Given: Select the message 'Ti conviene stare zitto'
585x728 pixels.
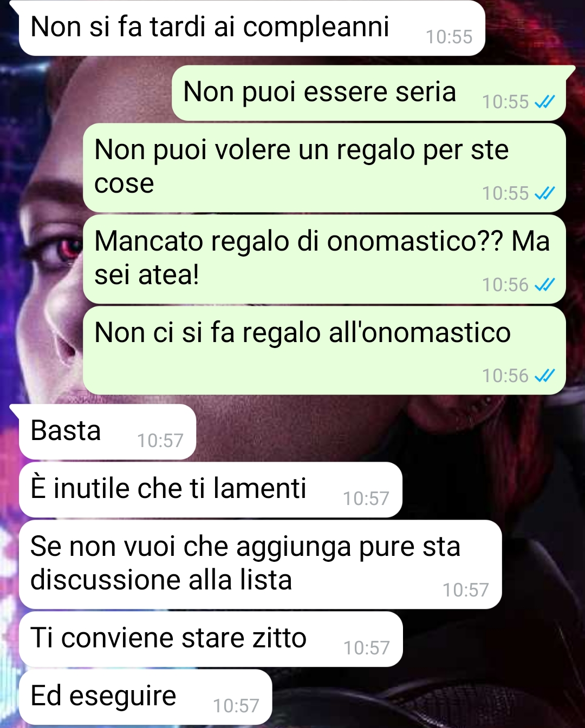Looking at the screenshot, I should point(211,639).
